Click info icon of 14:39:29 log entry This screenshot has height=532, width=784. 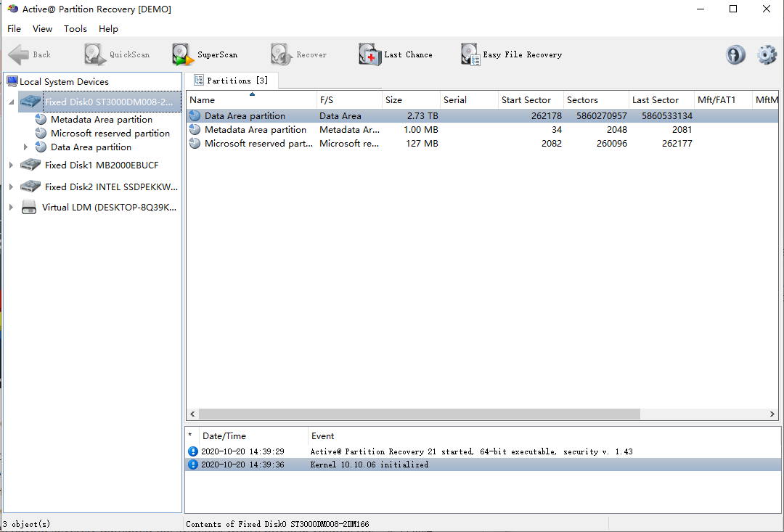pyautogui.click(x=193, y=451)
